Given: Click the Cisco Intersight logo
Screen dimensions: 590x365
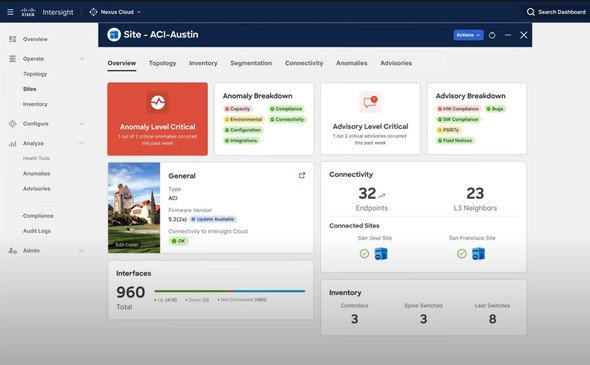Looking at the screenshot, I should pyautogui.click(x=47, y=12).
